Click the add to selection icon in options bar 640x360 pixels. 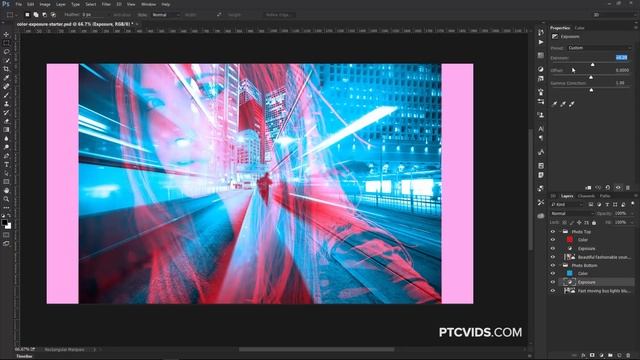click(x=36, y=15)
